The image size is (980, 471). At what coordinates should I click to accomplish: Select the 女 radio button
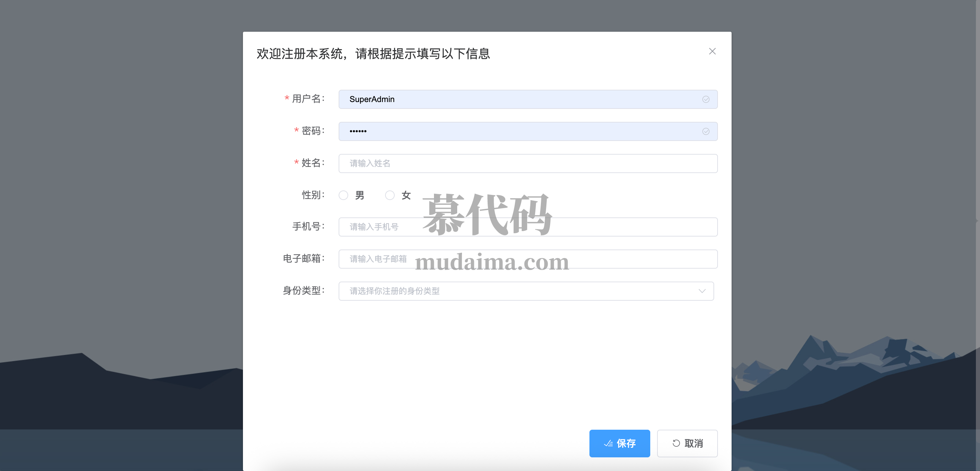390,195
